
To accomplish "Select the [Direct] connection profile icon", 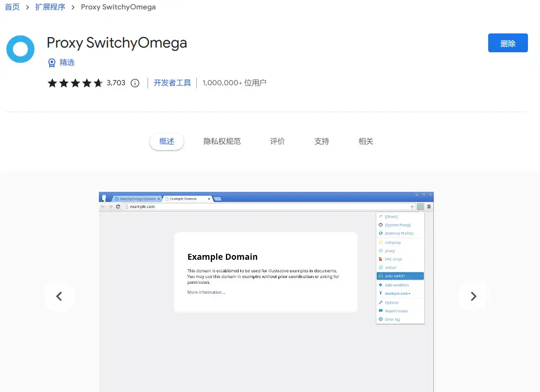I will click(x=380, y=216).
